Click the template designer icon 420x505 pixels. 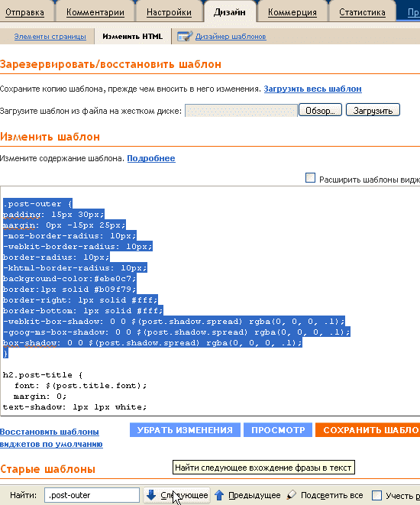point(185,37)
